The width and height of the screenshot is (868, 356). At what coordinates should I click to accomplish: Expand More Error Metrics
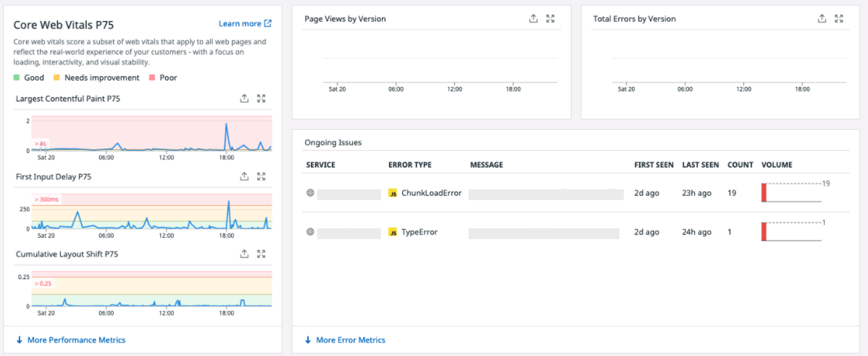tap(345, 340)
